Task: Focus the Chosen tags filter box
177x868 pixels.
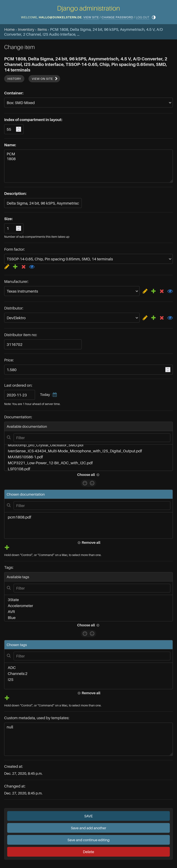Action: 92,656
